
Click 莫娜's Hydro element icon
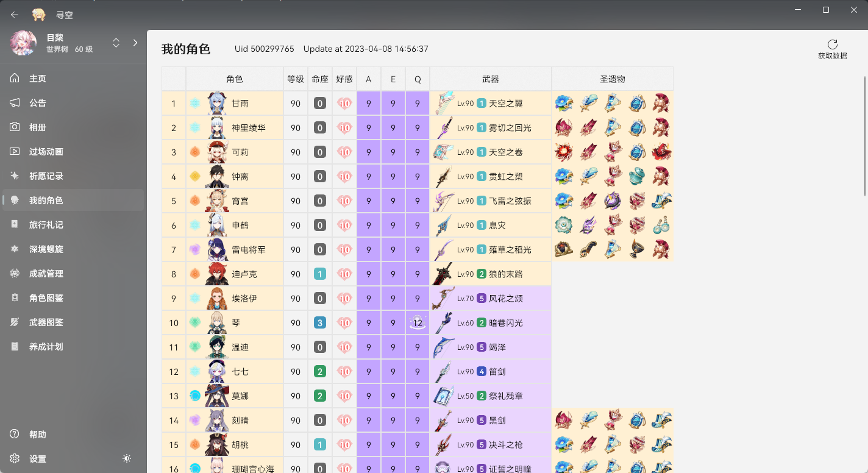point(195,396)
